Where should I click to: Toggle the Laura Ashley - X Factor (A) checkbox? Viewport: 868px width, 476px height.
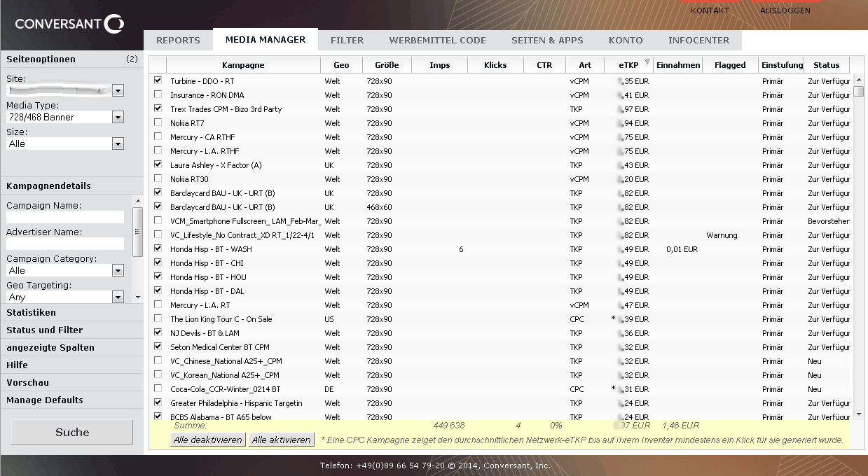[158, 164]
